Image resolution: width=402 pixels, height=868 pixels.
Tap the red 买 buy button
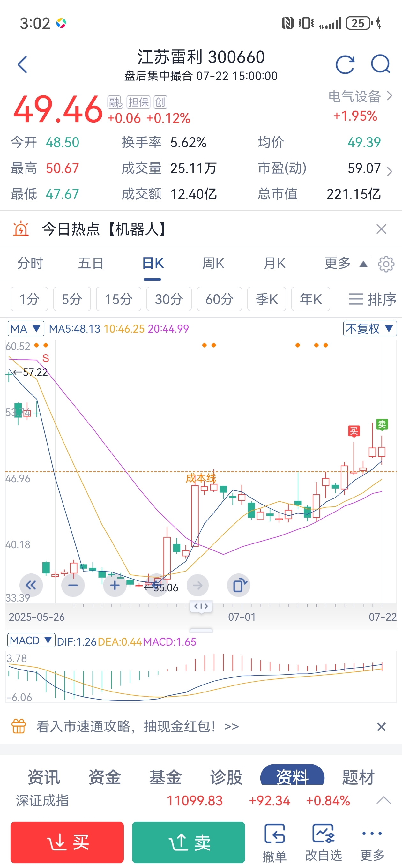click(x=67, y=842)
